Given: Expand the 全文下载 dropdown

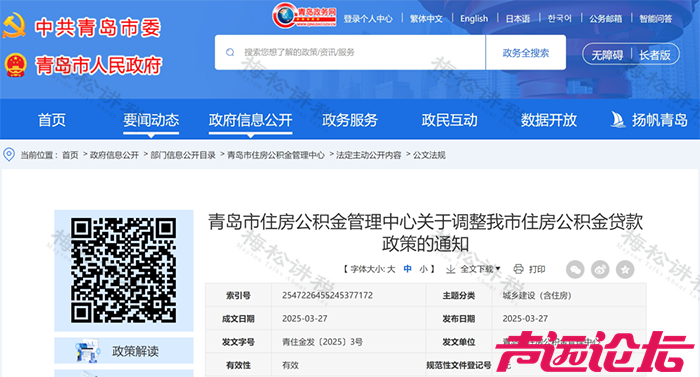Looking at the screenshot, I should [480, 269].
